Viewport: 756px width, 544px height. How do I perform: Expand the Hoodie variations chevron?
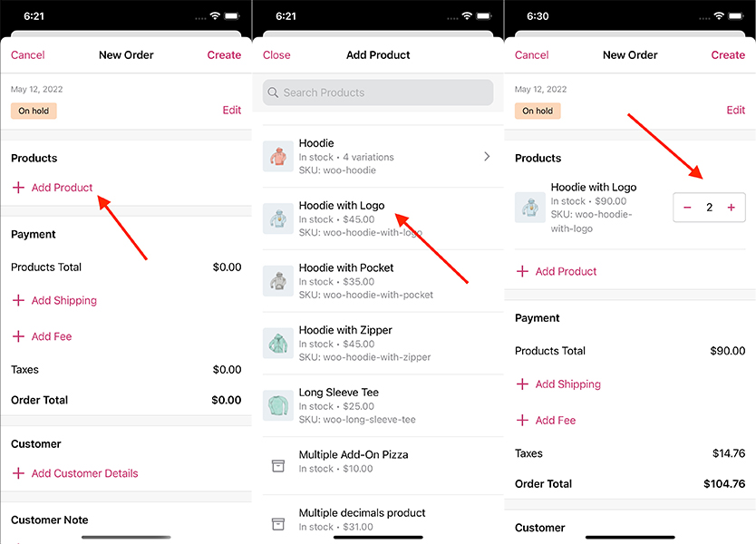pyautogui.click(x=487, y=157)
